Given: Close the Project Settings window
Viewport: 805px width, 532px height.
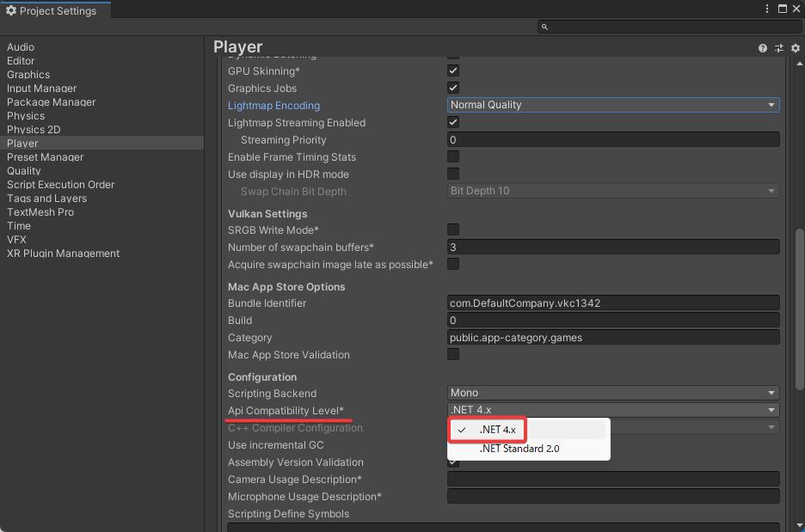Looking at the screenshot, I should click(x=796, y=9).
